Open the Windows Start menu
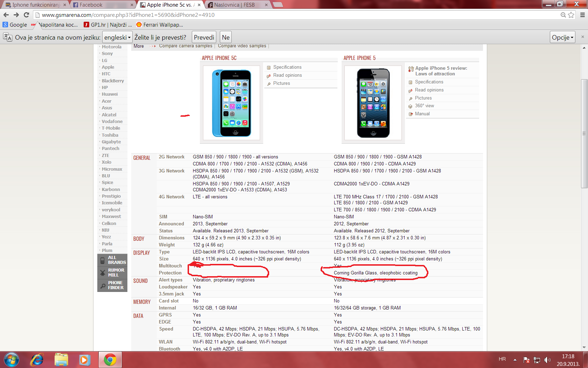588x368 pixels. click(x=12, y=360)
